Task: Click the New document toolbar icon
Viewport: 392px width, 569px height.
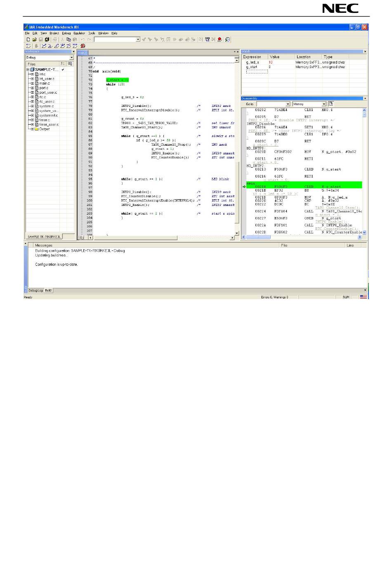Action: (x=28, y=40)
